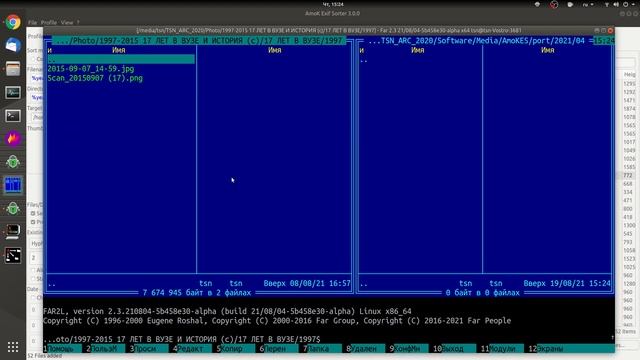Open the clock in the top bar
This screenshot has width=640, height=360.
point(333,4)
